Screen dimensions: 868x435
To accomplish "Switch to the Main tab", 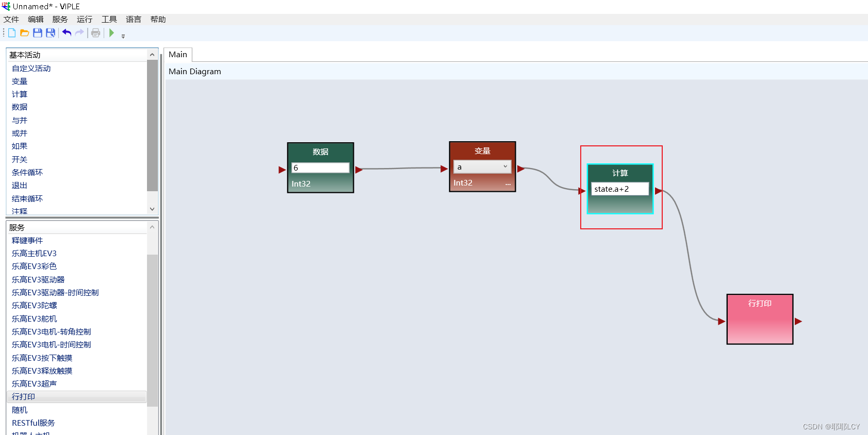I will (x=178, y=55).
